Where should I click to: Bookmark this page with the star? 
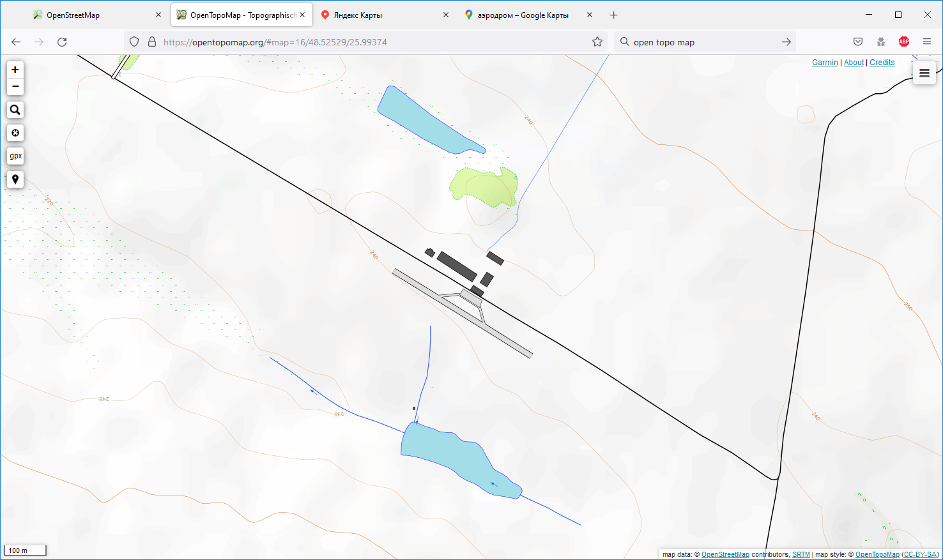coord(597,42)
